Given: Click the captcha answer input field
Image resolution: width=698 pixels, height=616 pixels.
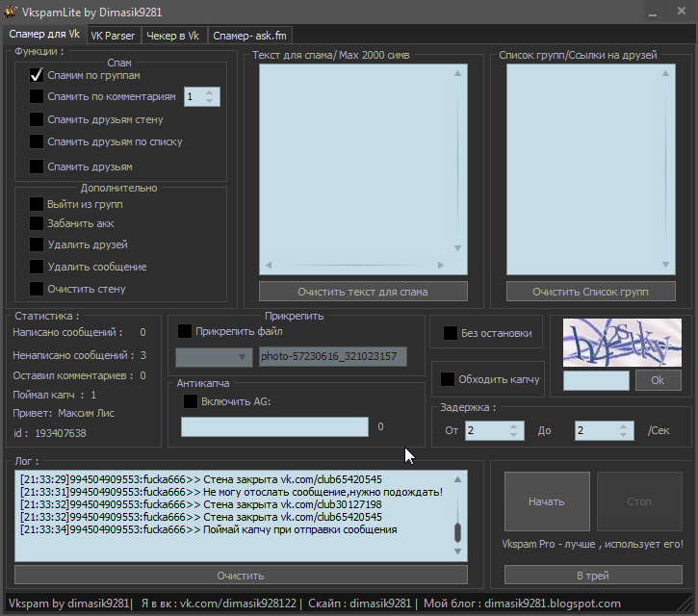Looking at the screenshot, I should click(597, 380).
